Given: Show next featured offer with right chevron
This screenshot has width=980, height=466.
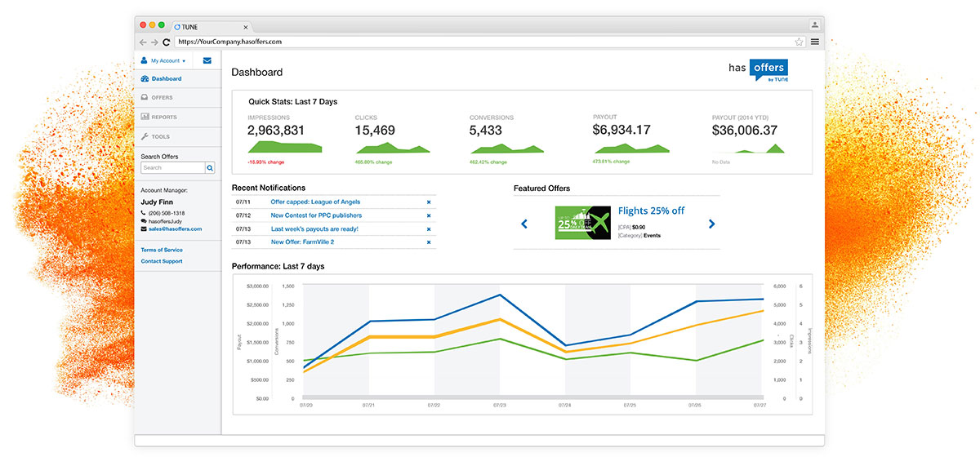Looking at the screenshot, I should [711, 224].
